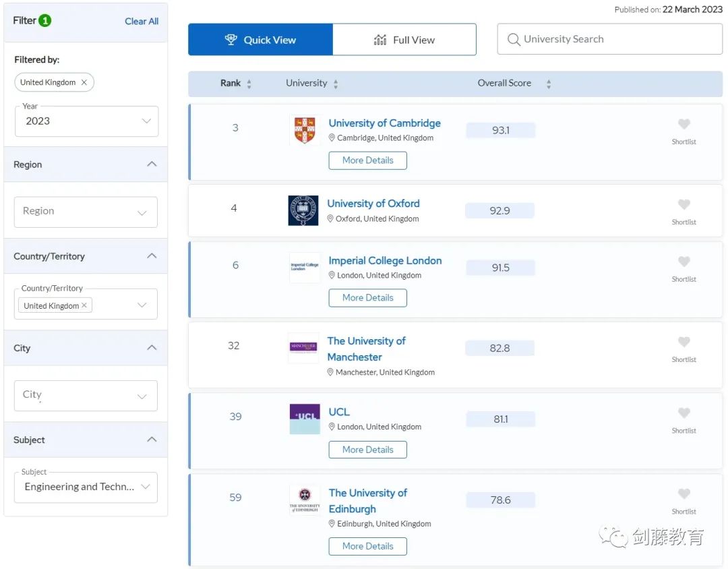Click Edinburgh location pin icon
Screen dimensions: 728x569
(x=332, y=523)
